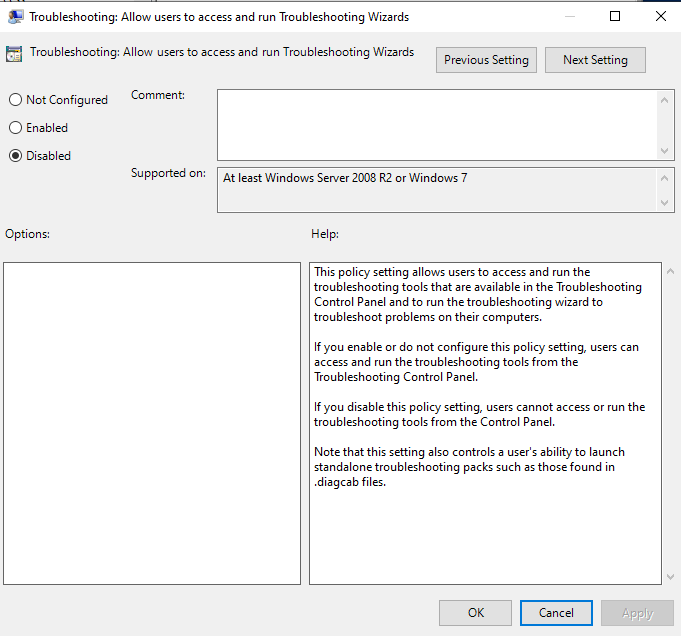Click the policy setting icon beside heading

point(14,54)
